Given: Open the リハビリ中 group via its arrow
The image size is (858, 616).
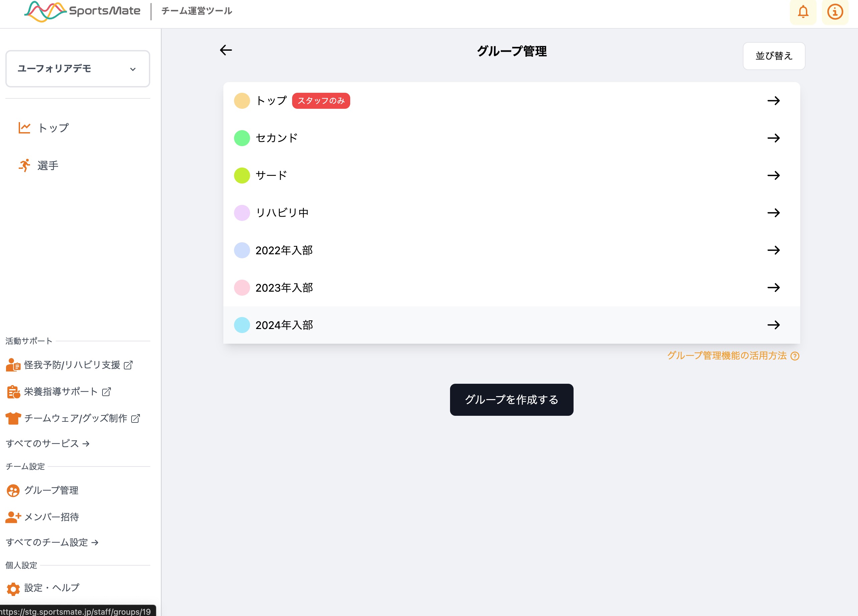Looking at the screenshot, I should [x=774, y=213].
